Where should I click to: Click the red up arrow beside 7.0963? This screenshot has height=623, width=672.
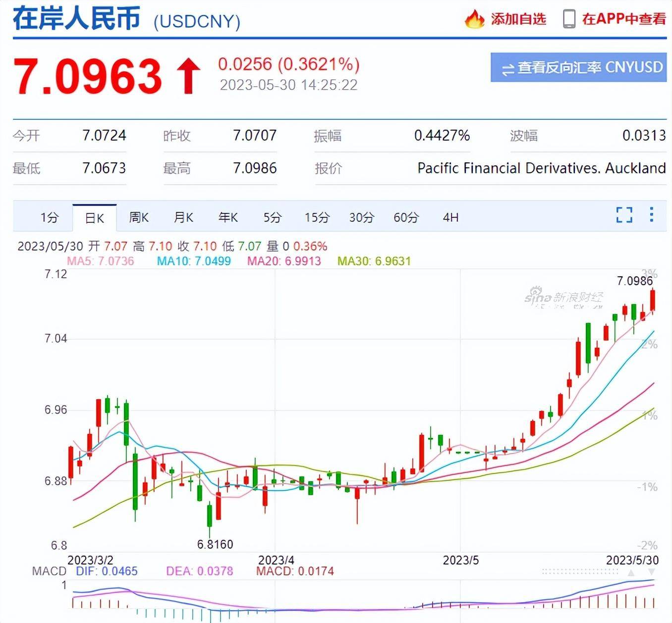pyautogui.click(x=189, y=76)
